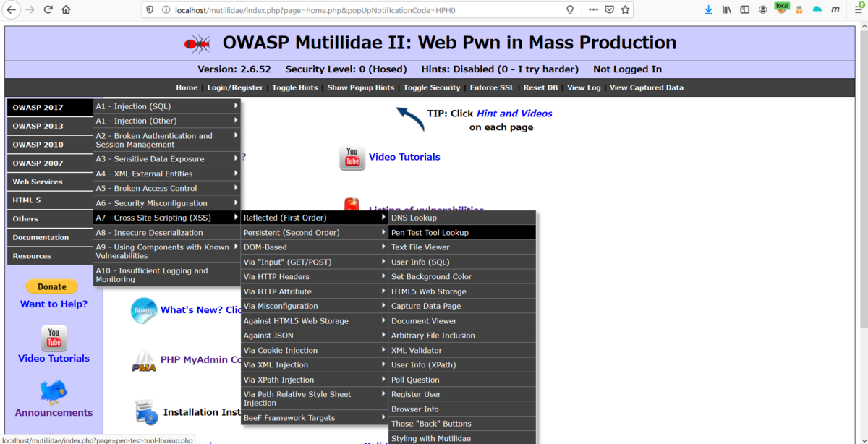The image size is (868, 444).
Task: Expand Persistent (Second Order) submenu
Action: pos(315,232)
